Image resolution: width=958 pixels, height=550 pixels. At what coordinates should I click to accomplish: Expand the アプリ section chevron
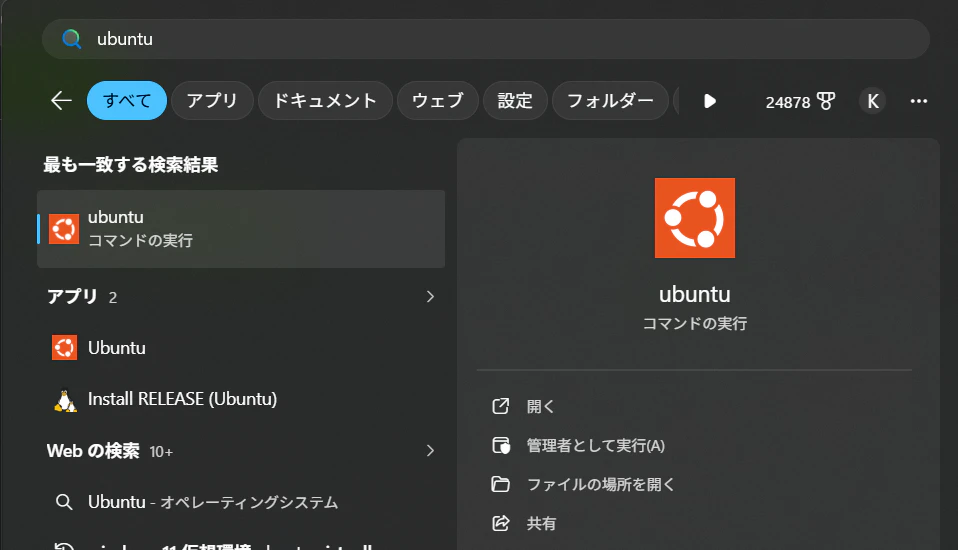pyautogui.click(x=430, y=296)
